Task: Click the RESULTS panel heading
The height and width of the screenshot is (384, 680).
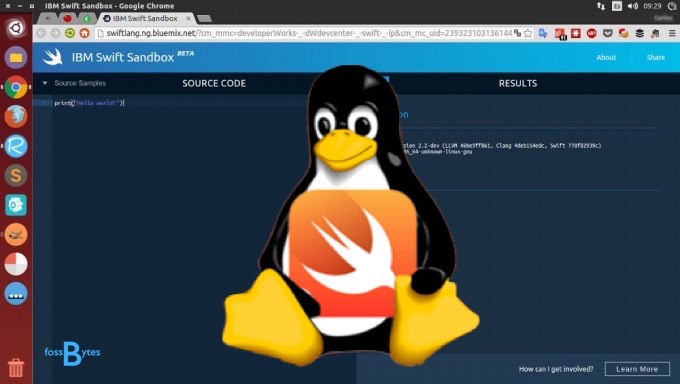Action: click(x=518, y=83)
